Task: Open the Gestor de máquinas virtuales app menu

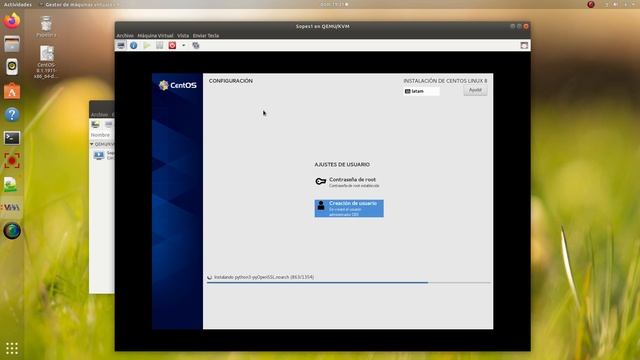Action: click(x=79, y=4)
